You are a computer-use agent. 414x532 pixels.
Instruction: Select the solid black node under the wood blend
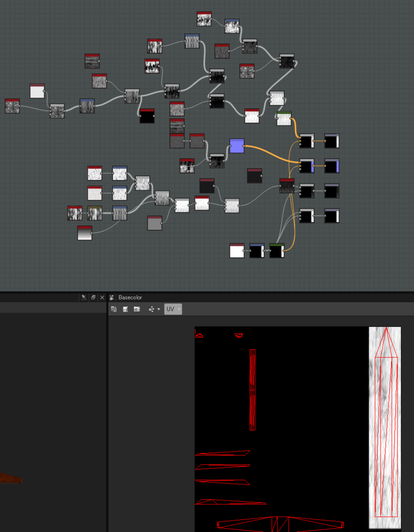point(147,116)
